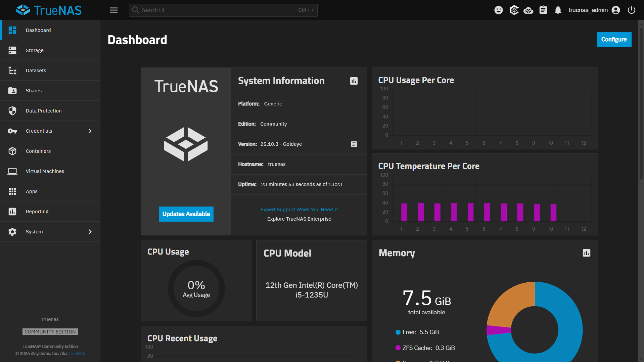Open Expert Support When You Need It link

click(x=299, y=210)
